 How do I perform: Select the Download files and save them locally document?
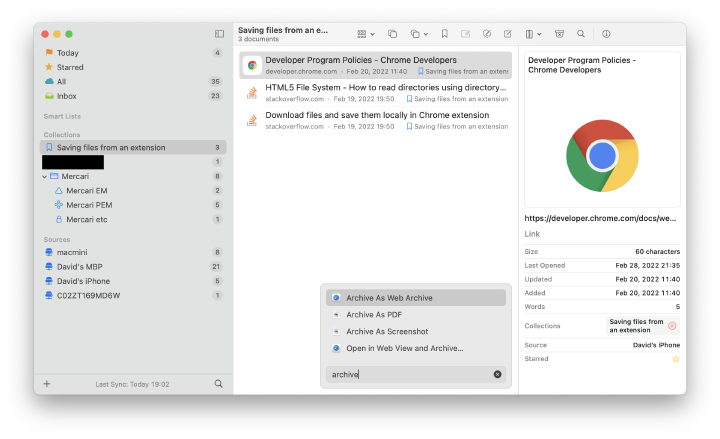[x=376, y=120]
